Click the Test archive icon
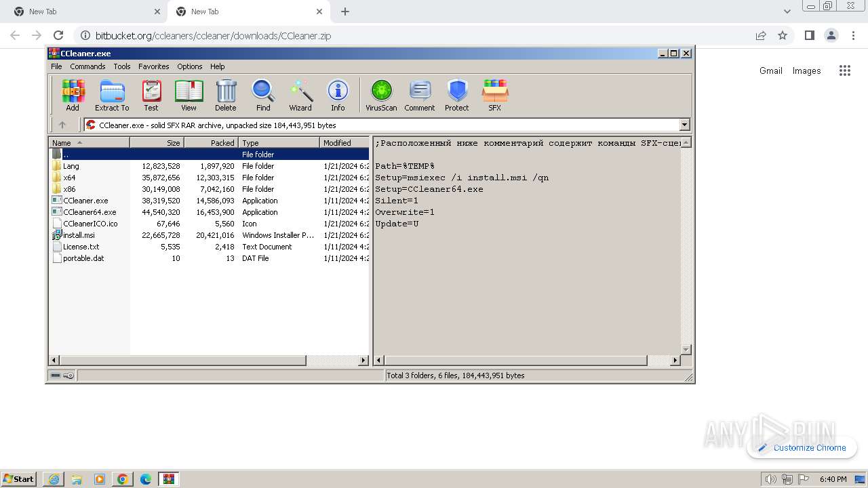This screenshot has width=868, height=488. (151, 96)
